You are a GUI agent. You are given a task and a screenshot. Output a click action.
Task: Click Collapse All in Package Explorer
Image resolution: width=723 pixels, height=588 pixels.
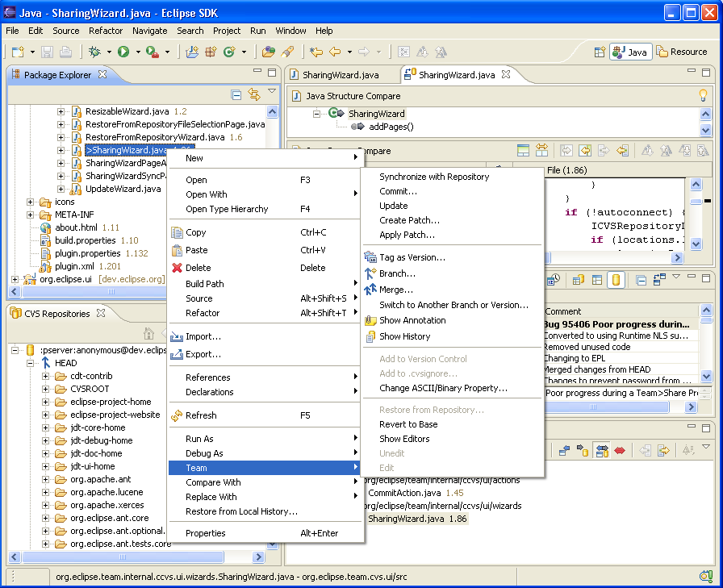point(236,95)
